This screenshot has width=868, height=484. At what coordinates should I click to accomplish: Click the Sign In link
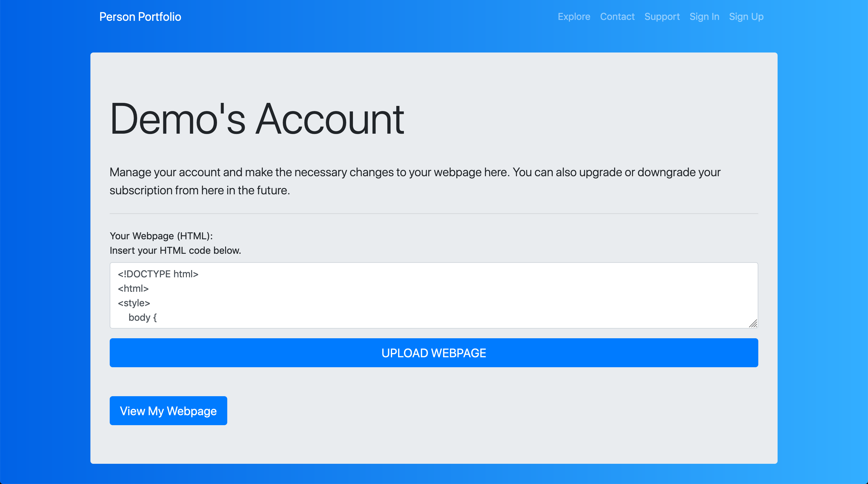[704, 17]
